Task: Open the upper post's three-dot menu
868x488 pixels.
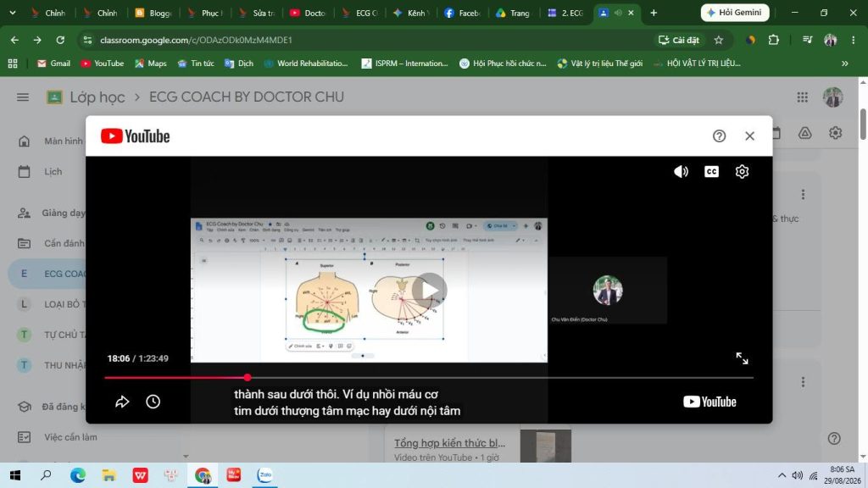Action: (803, 194)
